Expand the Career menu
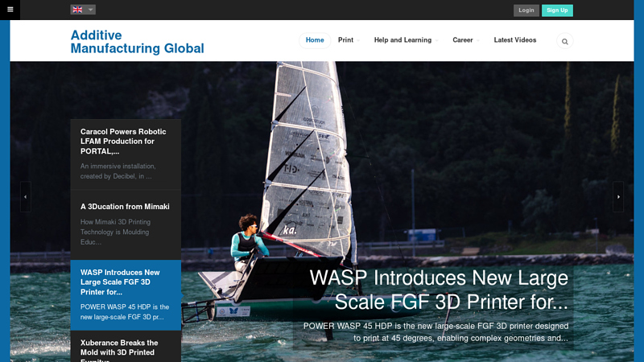Viewport: 644px width, 362px height. tap(465, 40)
